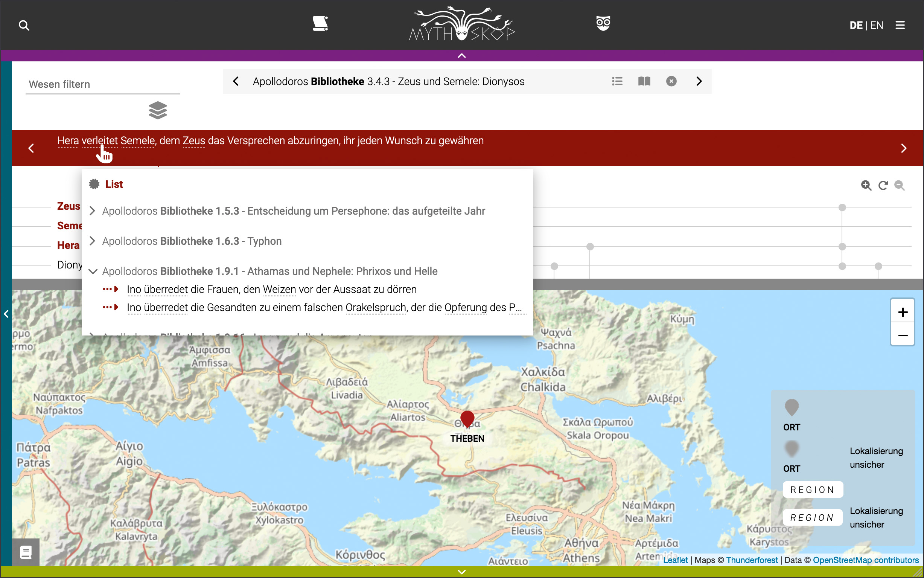Click the Semele link in red bar
Image resolution: width=924 pixels, height=578 pixels.
tap(137, 141)
